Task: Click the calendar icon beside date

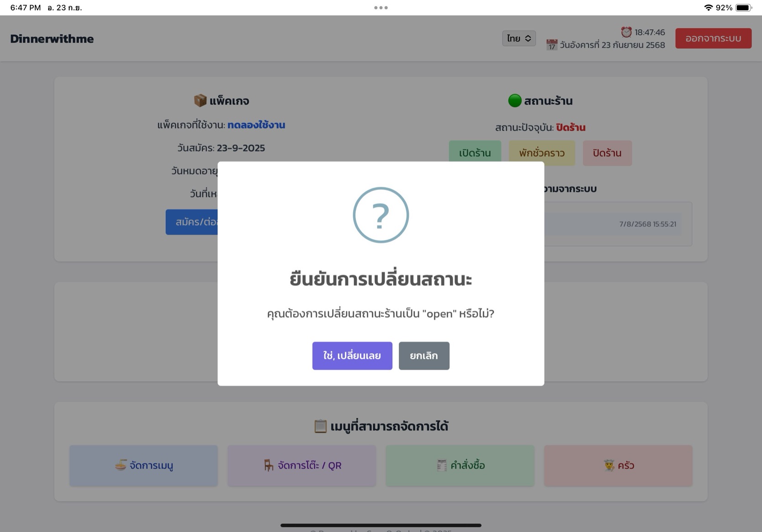Action: click(x=552, y=45)
